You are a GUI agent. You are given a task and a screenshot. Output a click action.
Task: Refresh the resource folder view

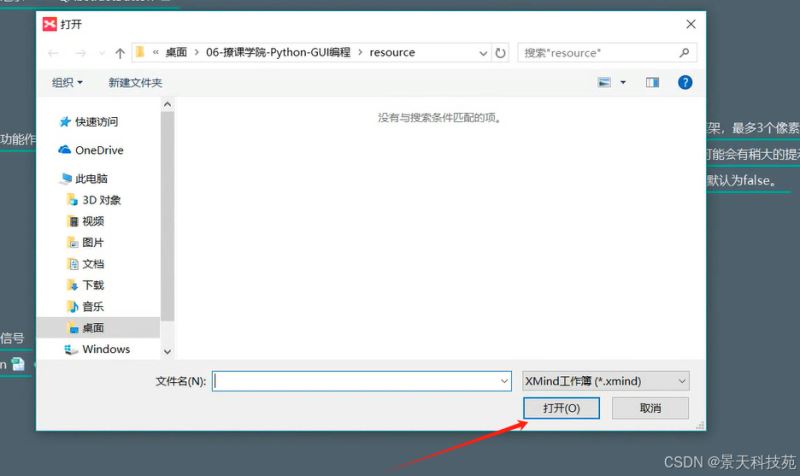pyautogui.click(x=501, y=53)
